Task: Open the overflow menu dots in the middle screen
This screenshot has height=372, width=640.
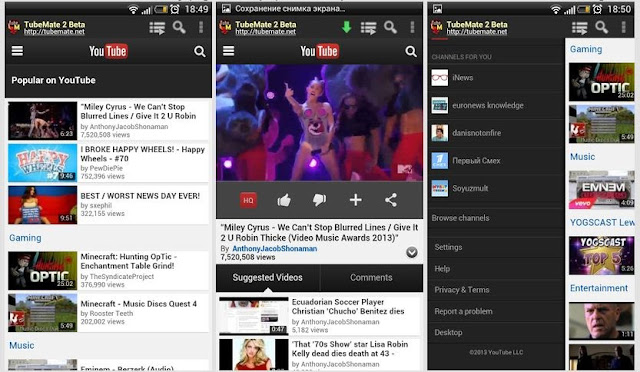Action: coord(412,27)
